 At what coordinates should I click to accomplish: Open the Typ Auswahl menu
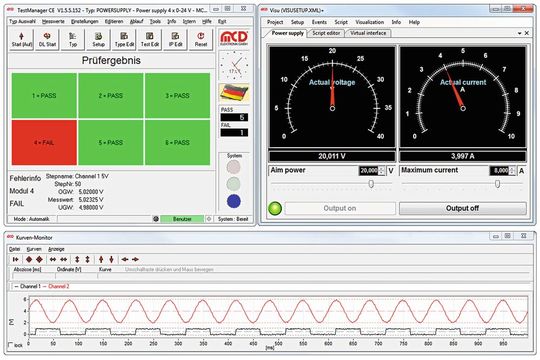[x=22, y=21]
